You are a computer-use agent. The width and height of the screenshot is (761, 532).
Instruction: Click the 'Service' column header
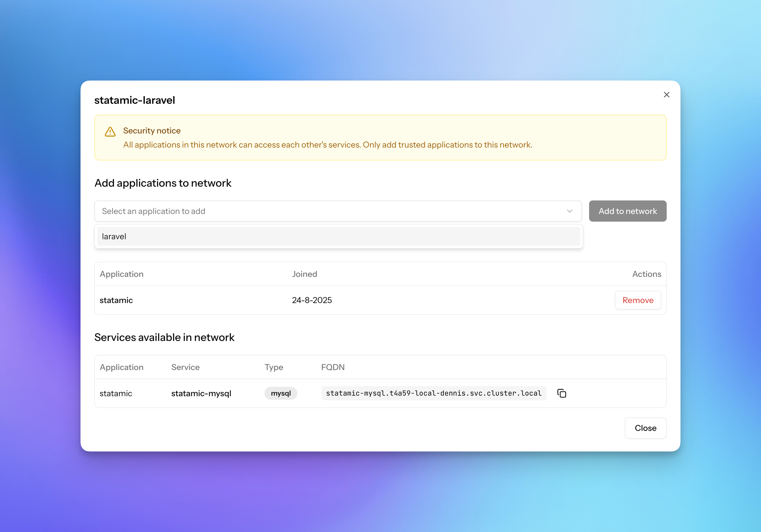[185, 367]
